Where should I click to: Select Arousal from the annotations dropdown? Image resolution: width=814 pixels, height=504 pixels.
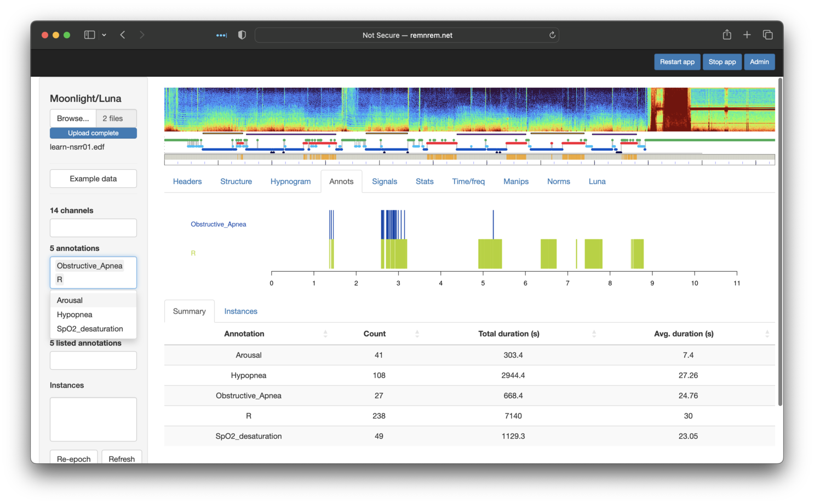pyautogui.click(x=70, y=300)
